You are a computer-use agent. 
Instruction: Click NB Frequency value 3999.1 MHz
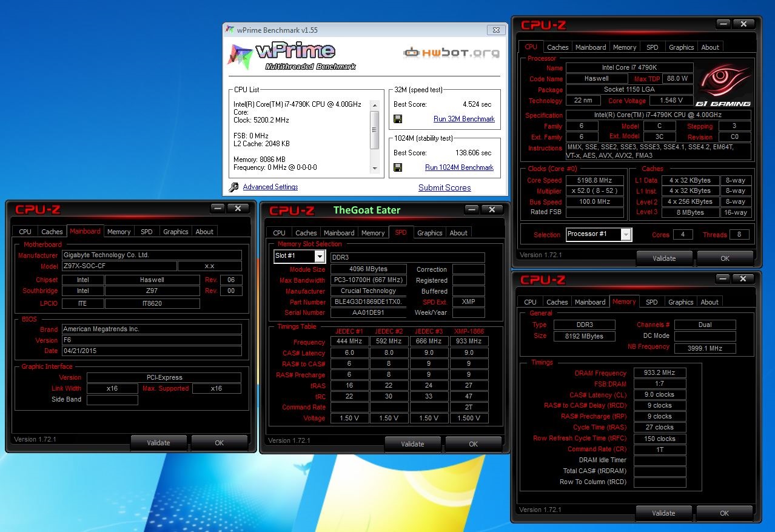coord(705,348)
